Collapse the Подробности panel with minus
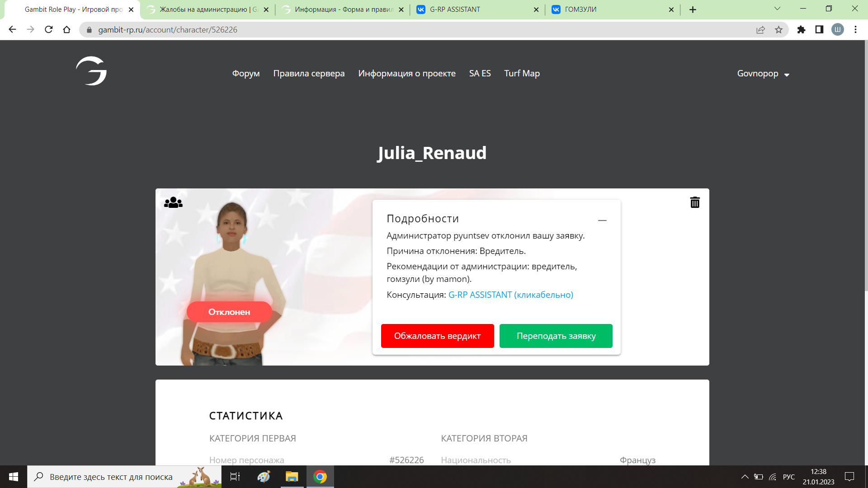This screenshot has height=488, width=868. pyautogui.click(x=602, y=221)
